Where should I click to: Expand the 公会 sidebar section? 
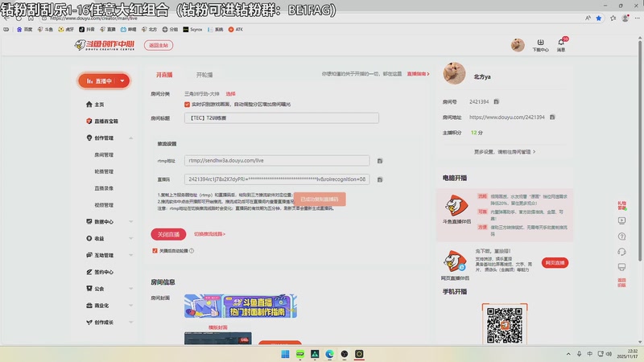pyautogui.click(x=130, y=289)
